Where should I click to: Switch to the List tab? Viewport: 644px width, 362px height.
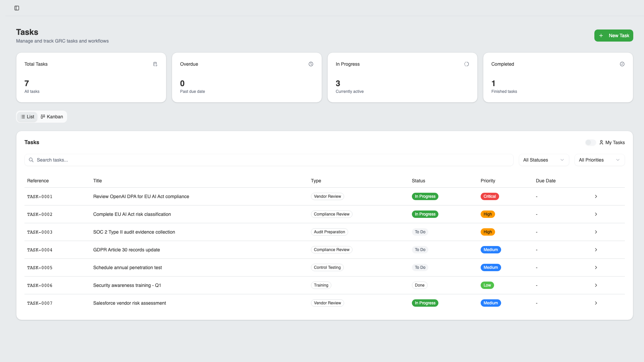[x=27, y=117]
